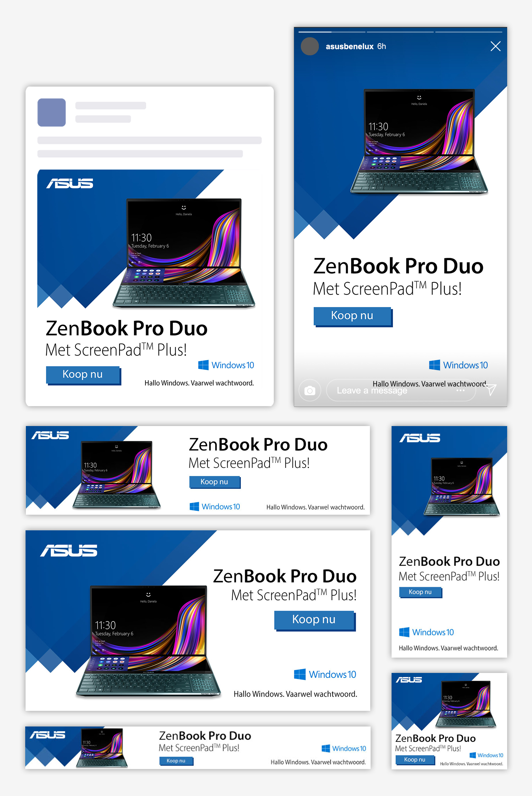Click the Windows 10 logo in story ad
The height and width of the screenshot is (796, 532).
458,365
